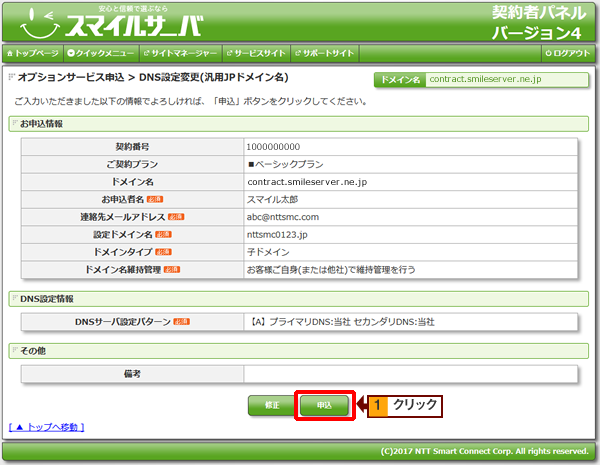
Task: Open the サイトマネージャー menu
Action: [x=179, y=52]
